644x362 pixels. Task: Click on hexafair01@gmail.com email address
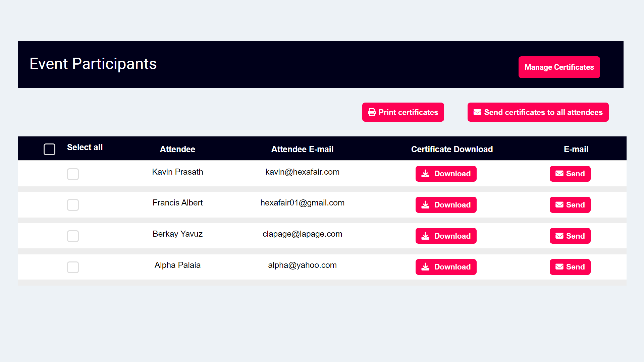(x=302, y=203)
